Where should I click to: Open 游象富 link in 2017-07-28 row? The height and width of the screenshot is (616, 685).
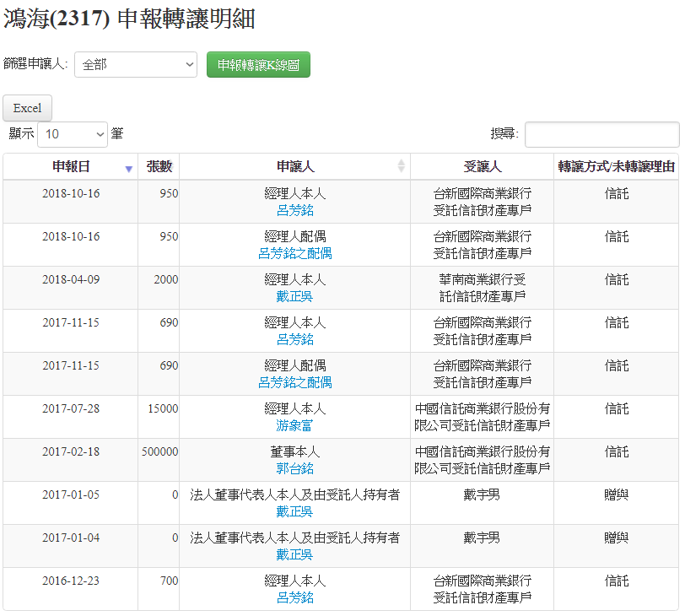[x=294, y=426]
